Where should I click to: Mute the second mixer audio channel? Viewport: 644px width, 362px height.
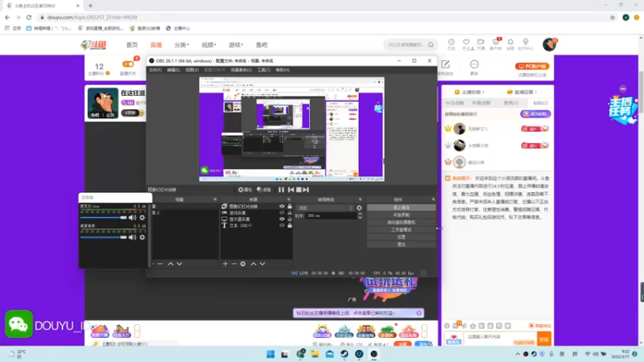132,237
